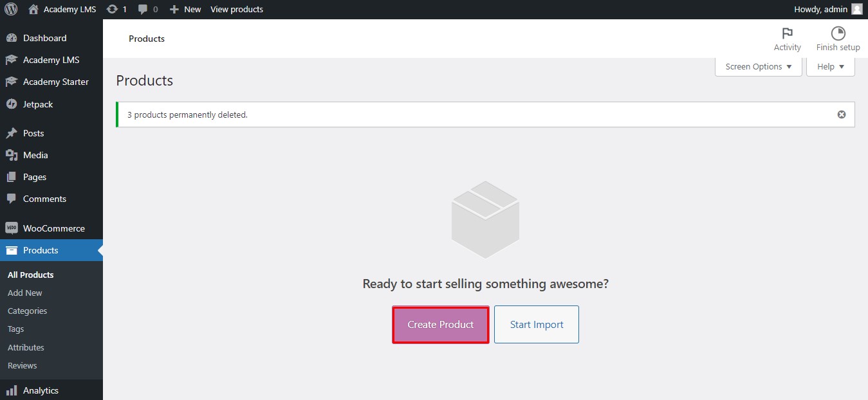Open the New content dropdown
Screen dimensions: 868x400
pyautogui.click(x=185, y=9)
